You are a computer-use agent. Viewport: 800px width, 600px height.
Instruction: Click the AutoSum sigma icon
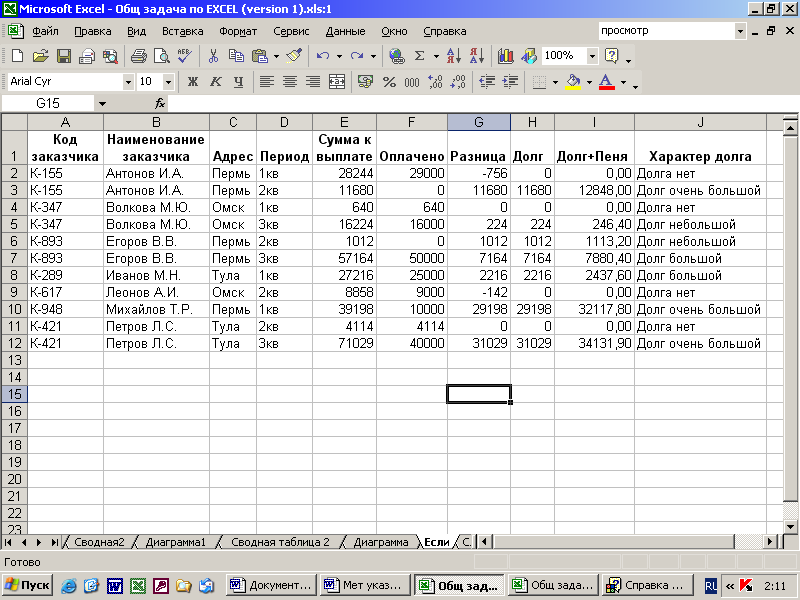pyautogui.click(x=420, y=56)
